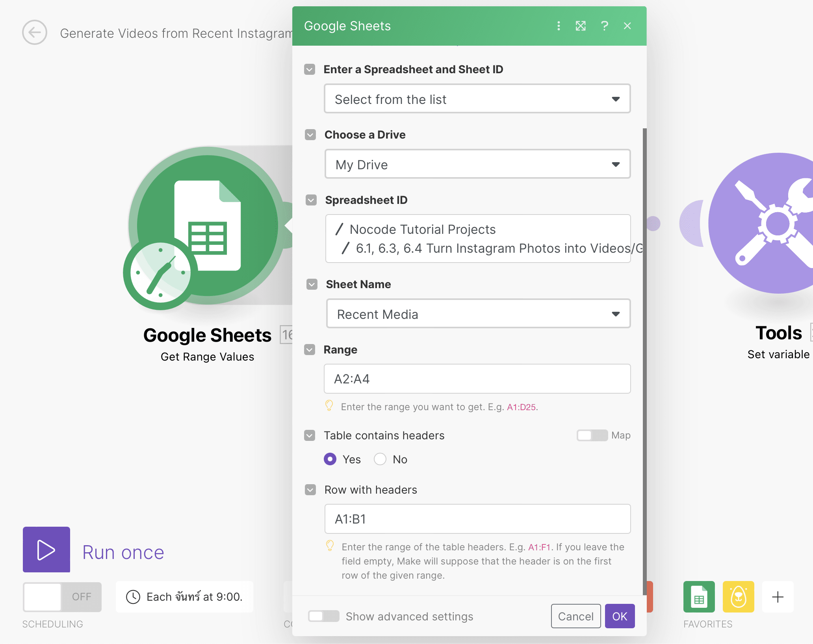Click the Google Sheets icon in Favorites
Viewport: 813px width, 644px height.
coord(699,597)
